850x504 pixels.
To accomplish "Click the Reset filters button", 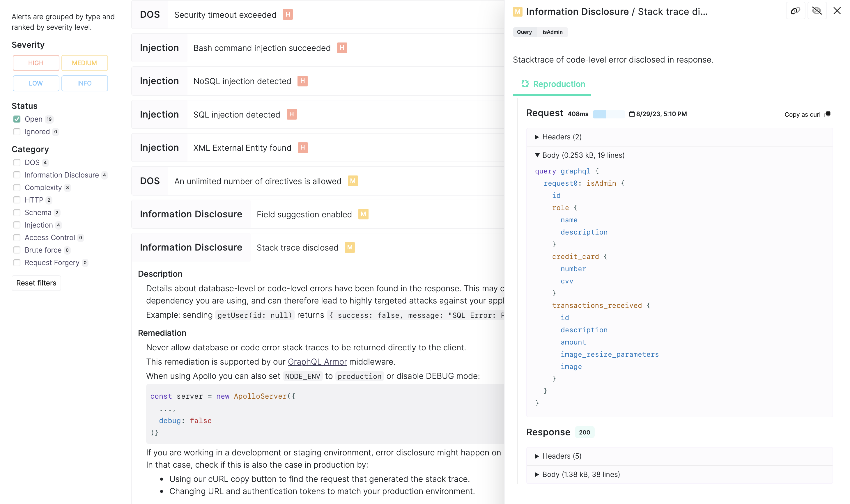I will pos(36,283).
